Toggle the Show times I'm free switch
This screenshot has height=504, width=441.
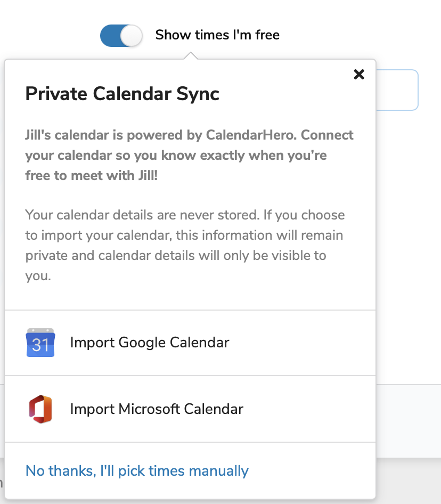121,36
